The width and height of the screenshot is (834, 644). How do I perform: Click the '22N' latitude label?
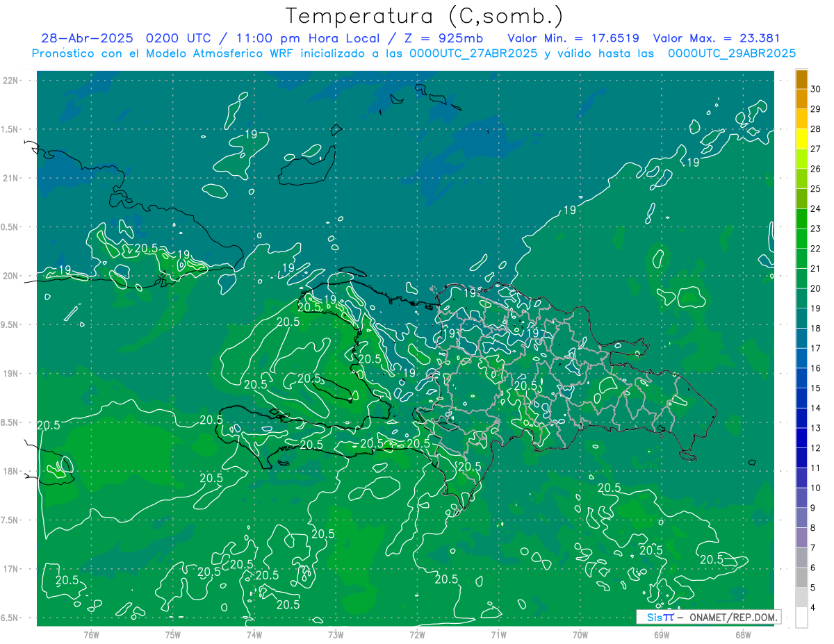pyautogui.click(x=12, y=81)
